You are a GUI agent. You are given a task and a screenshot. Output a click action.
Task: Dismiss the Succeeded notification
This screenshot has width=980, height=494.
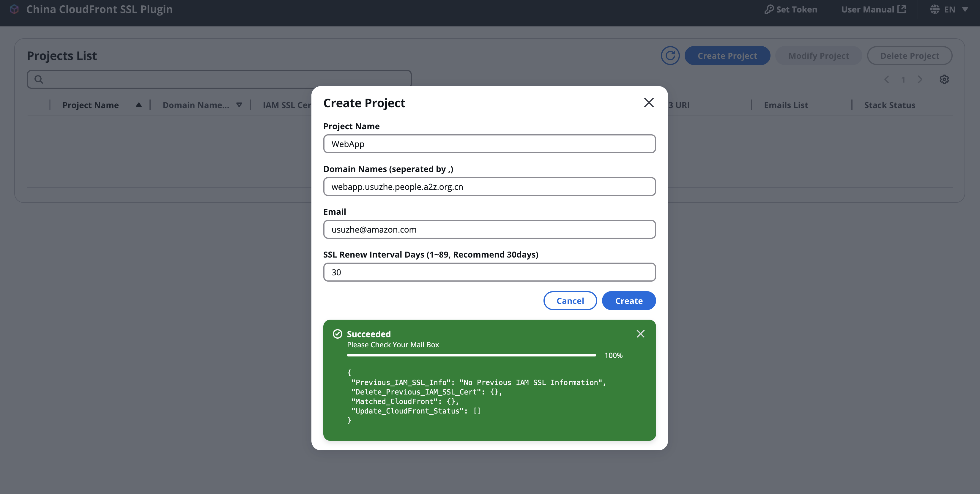[640, 334]
